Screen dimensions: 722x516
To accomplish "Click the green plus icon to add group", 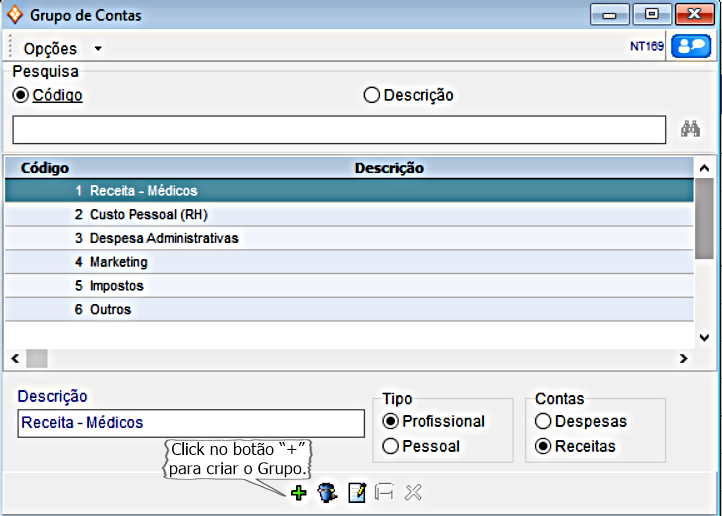I will 298,492.
